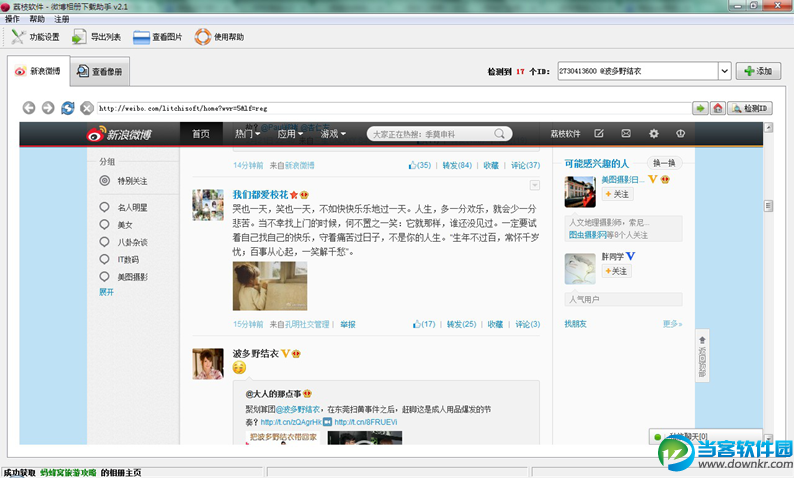Open the detected ID combo box dropdown
The height and width of the screenshot is (478, 794).
pyautogui.click(x=725, y=71)
